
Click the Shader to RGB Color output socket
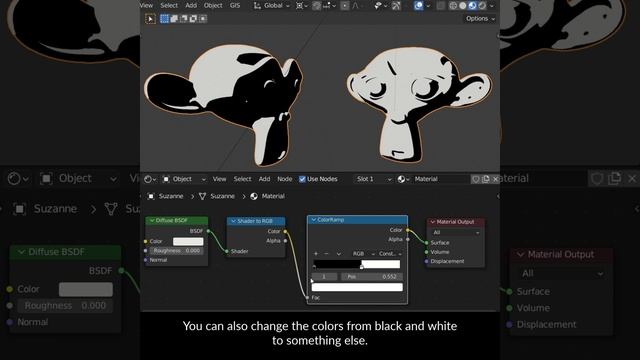click(285, 231)
